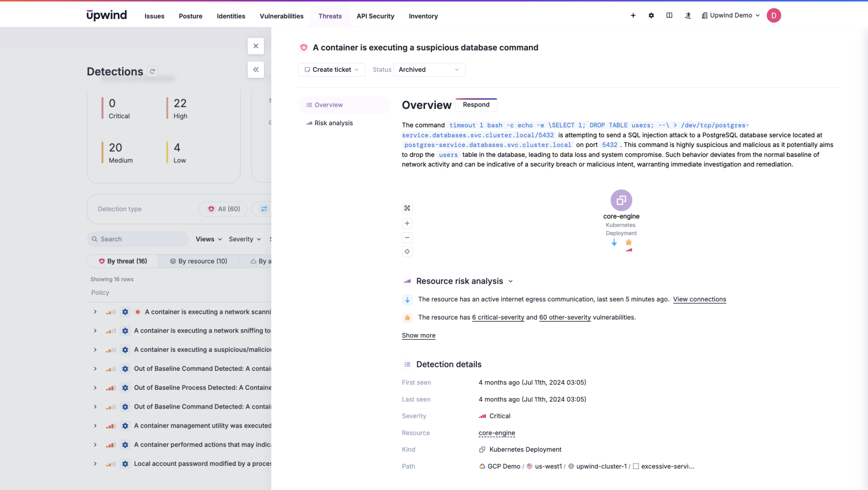Switch to the Vulnerabilities top menu
868x490 pixels.
pyautogui.click(x=281, y=16)
